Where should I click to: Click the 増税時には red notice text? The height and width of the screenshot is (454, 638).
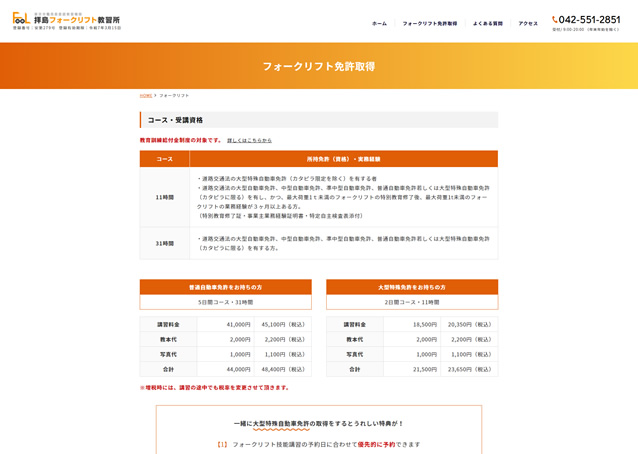coord(214,388)
